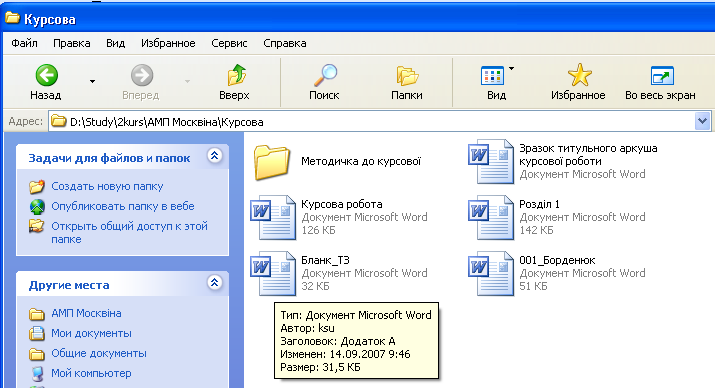Click the Вид view icon
The width and height of the screenshot is (715, 388).
pyautogui.click(x=492, y=76)
